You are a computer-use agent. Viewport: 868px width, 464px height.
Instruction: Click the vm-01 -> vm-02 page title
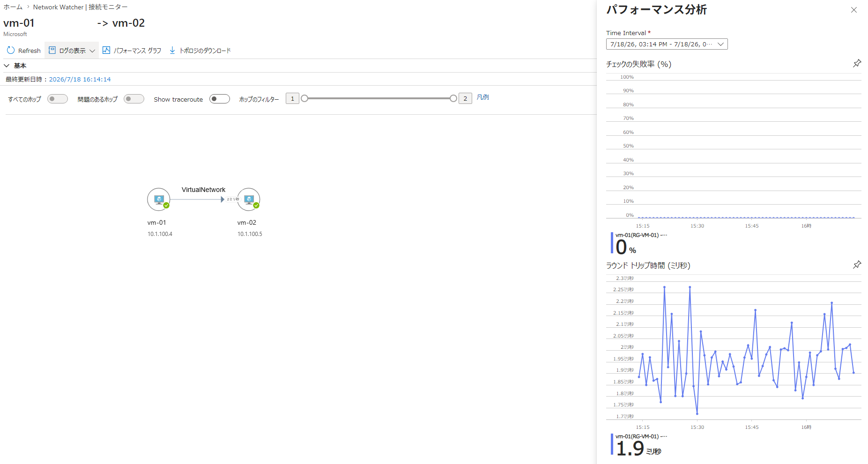coord(74,23)
